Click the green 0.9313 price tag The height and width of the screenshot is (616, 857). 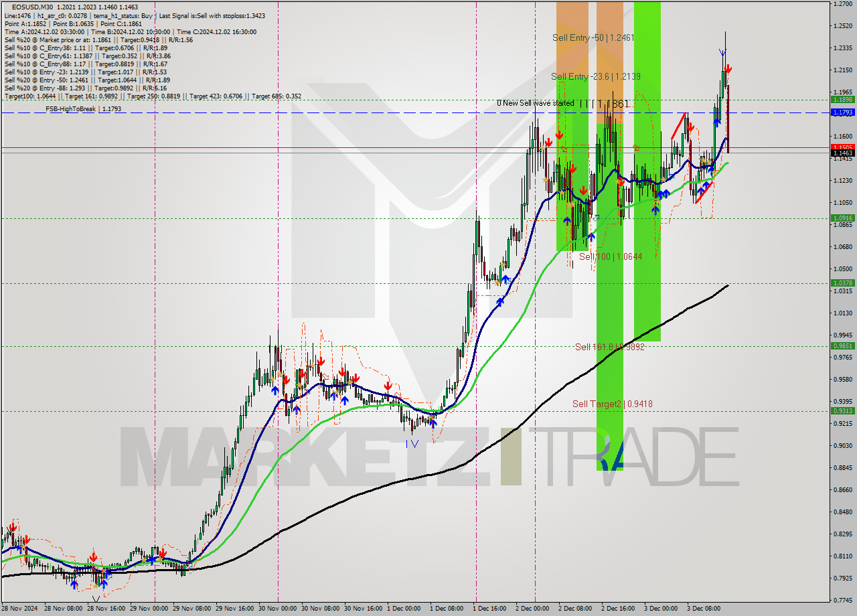842,410
